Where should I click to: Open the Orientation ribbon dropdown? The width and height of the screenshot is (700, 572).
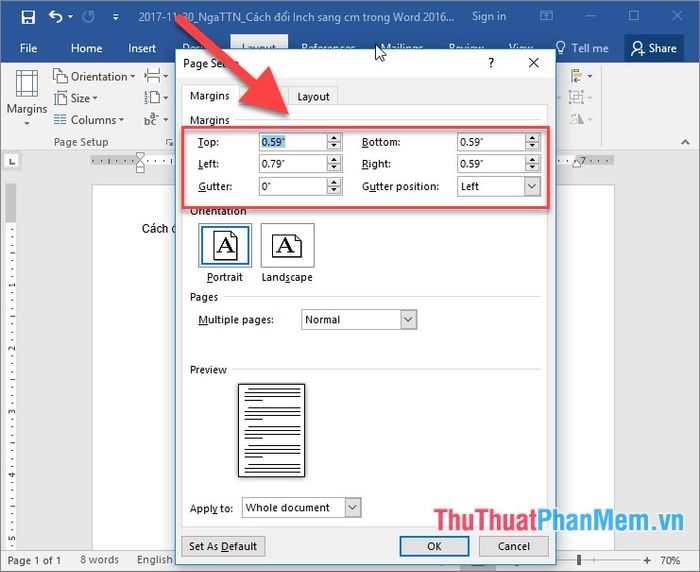tap(94, 76)
